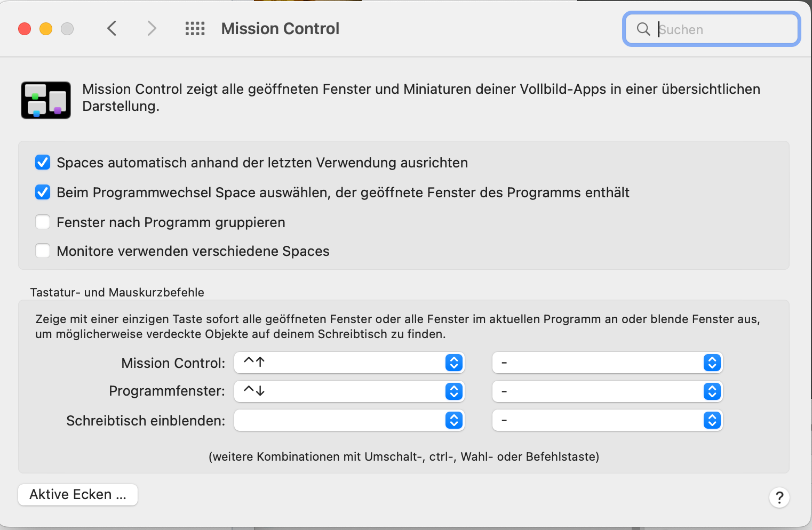Click the yellow minimize window button
This screenshot has width=812, height=530.
click(x=46, y=29)
